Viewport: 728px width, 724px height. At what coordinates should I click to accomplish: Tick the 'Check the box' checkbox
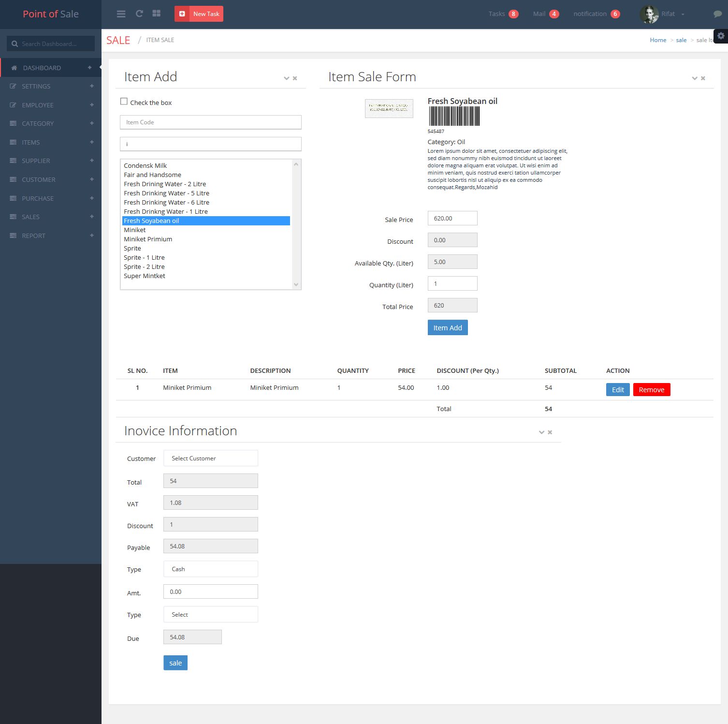pos(124,102)
